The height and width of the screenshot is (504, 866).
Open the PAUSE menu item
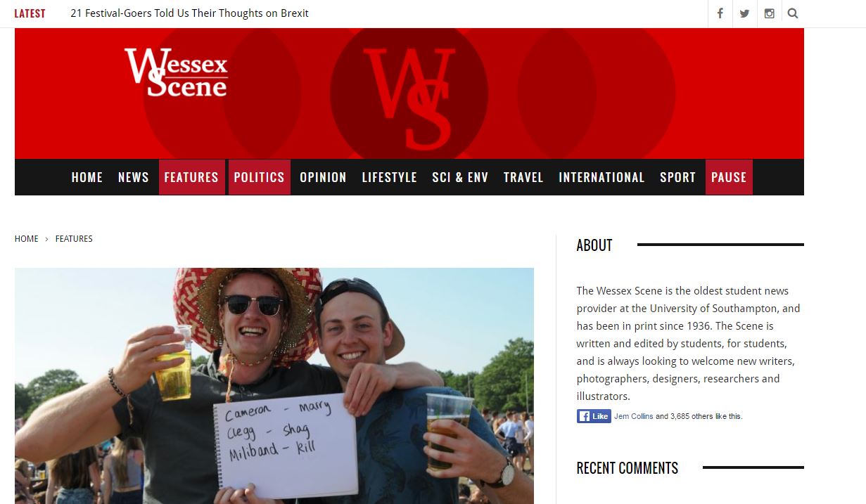tap(729, 177)
